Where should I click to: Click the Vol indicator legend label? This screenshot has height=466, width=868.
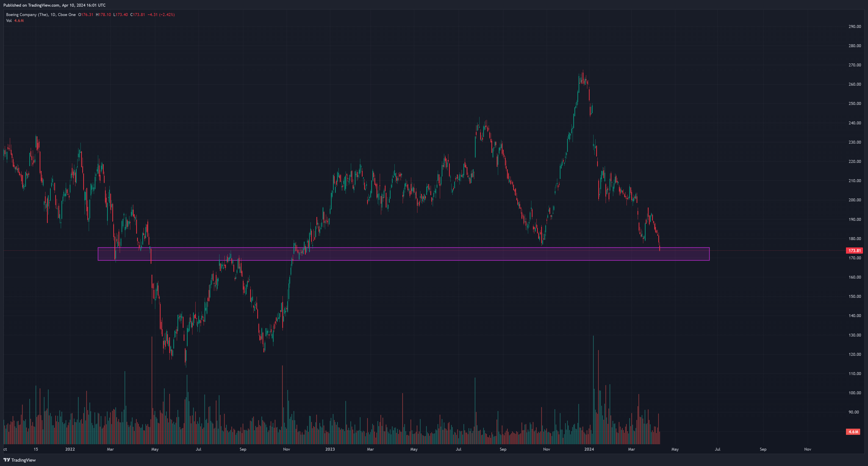pyautogui.click(x=9, y=21)
